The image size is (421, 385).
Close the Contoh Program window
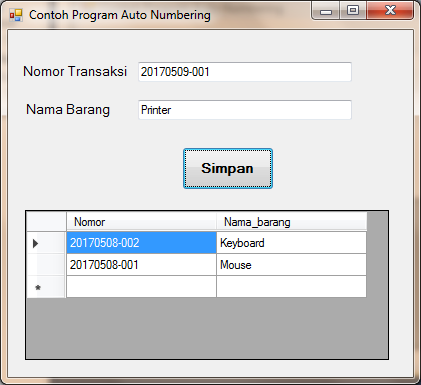click(x=390, y=11)
